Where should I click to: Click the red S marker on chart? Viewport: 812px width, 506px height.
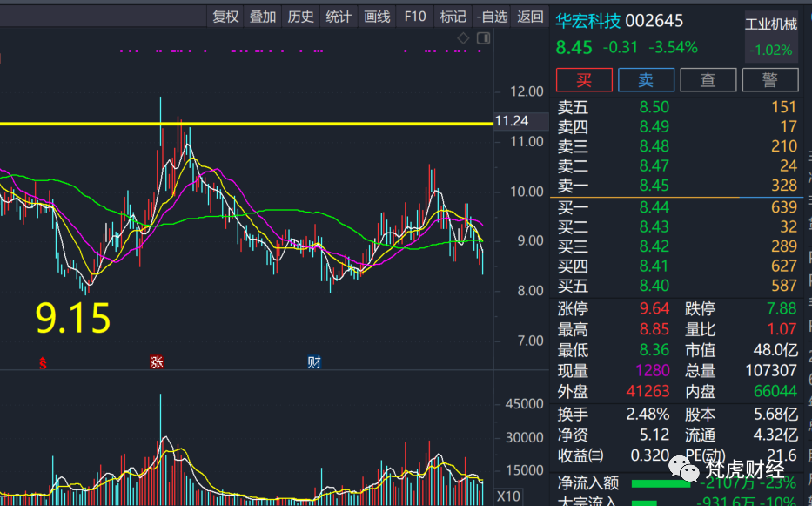43,363
